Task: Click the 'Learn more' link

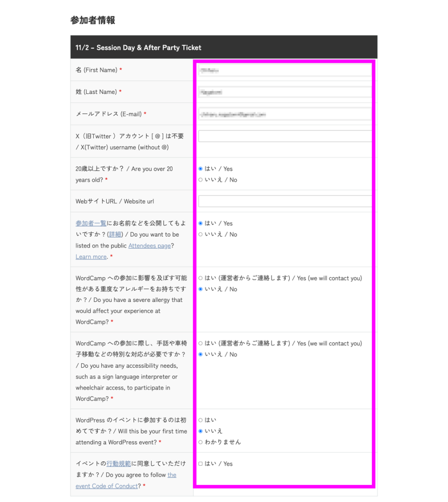Action: pos(91,256)
